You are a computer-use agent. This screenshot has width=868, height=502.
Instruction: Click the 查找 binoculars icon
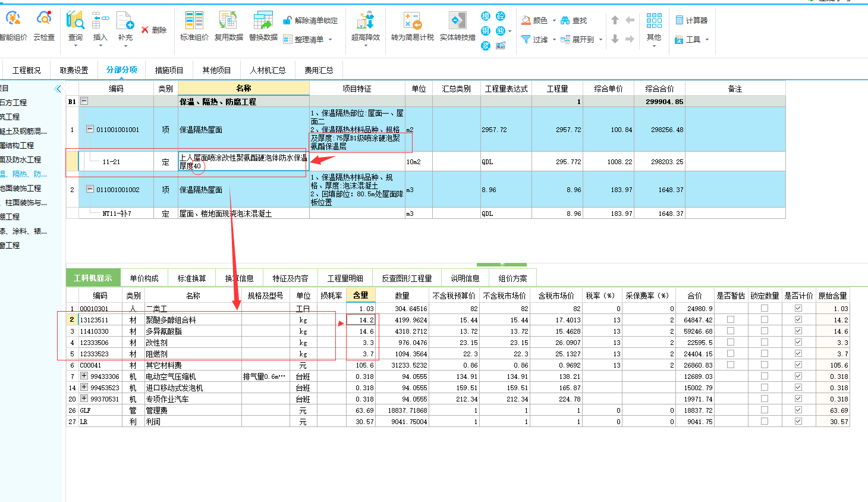pos(565,20)
